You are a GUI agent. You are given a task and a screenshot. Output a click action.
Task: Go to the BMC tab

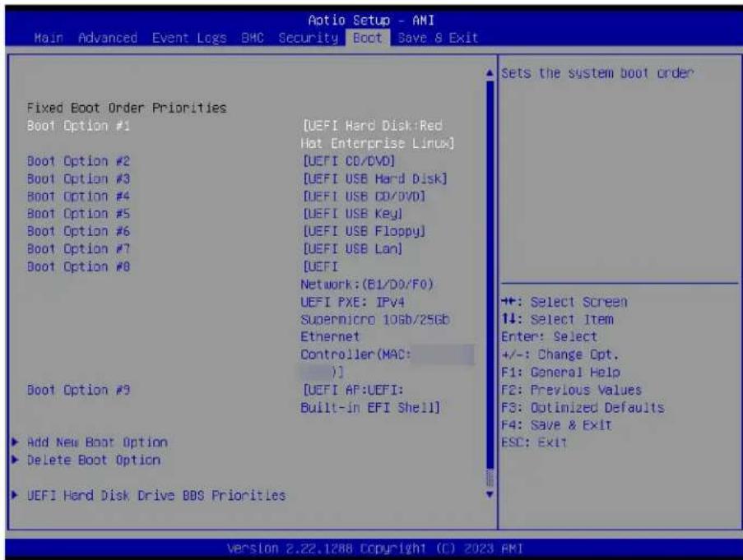pos(252,38)
